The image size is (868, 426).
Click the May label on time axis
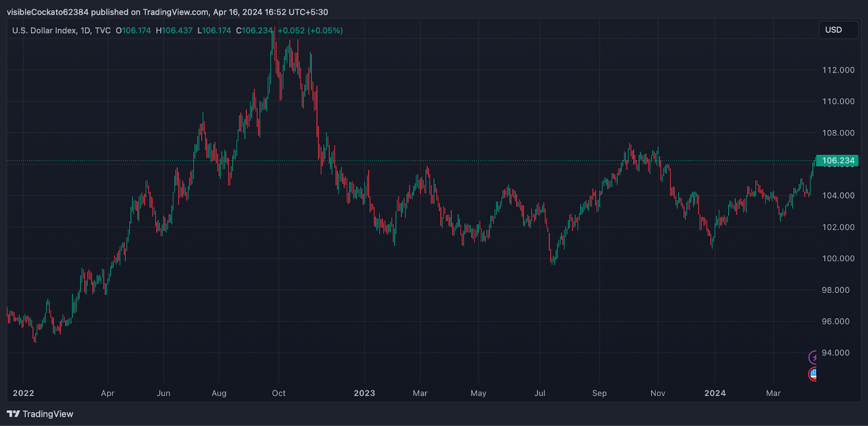point(478,393)
